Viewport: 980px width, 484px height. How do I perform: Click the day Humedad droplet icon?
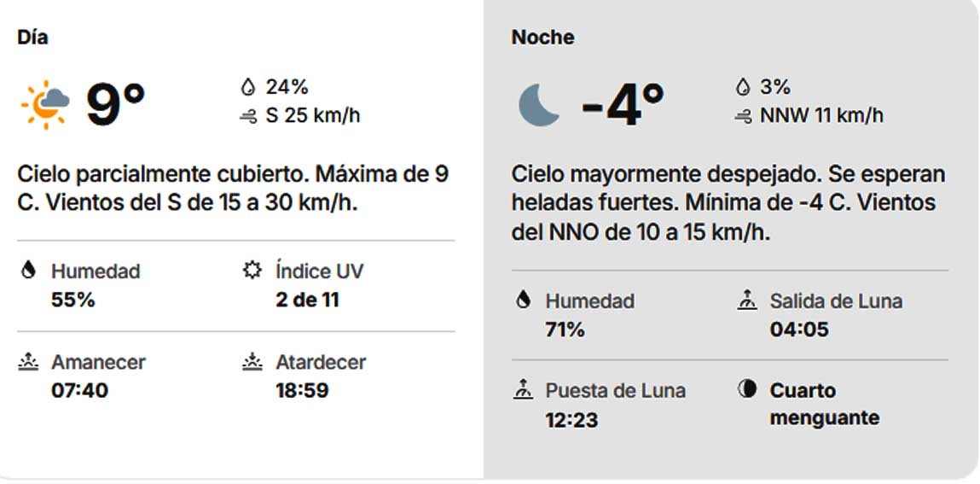(x=28, y=270)
